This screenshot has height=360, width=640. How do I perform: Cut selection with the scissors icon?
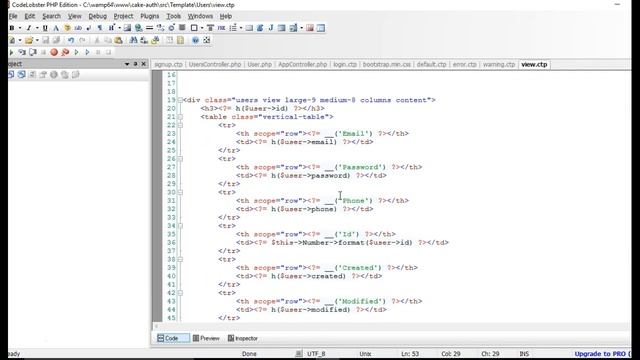pos(97,40)
